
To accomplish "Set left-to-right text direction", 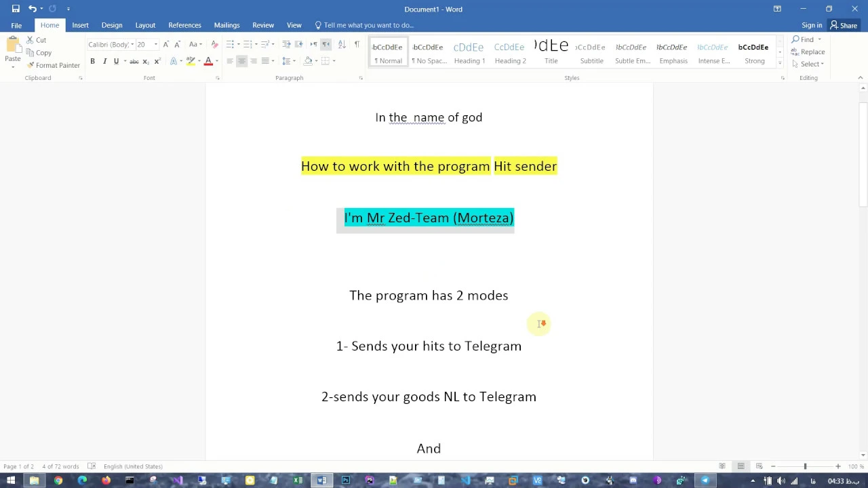I will [x=313, y=44].
